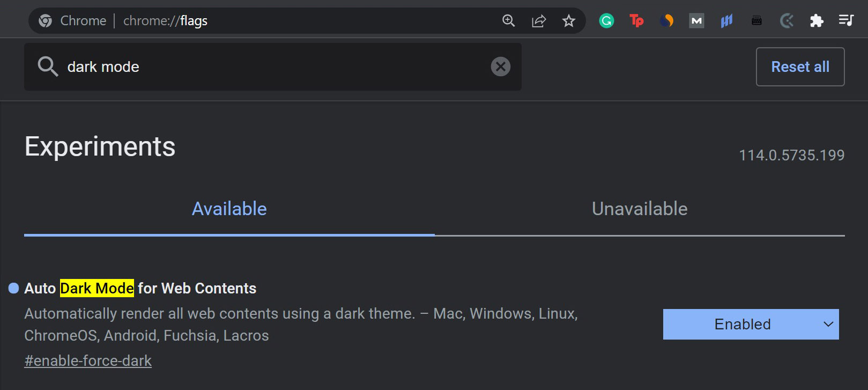Click the chrome://flags address bar URL
This screenshot has height=390, width=868.
[x=165, y=21]
